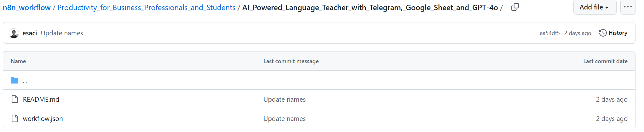644x132 pixels.
Task: Navigate up via the '..' link
Action: 25,81
